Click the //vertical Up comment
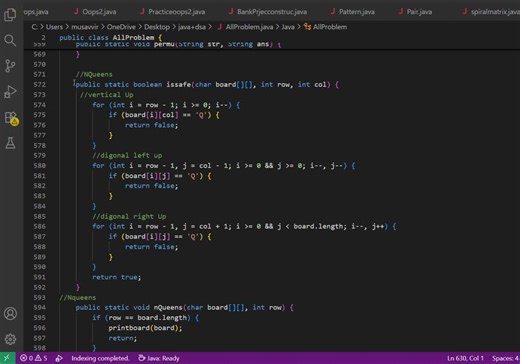 tap(107, 95)
